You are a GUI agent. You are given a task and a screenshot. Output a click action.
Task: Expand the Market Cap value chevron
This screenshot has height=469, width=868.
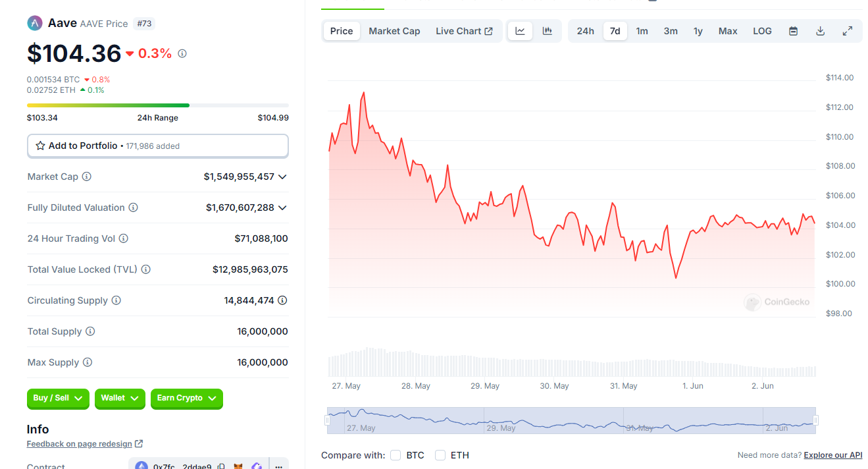(282, 177)
